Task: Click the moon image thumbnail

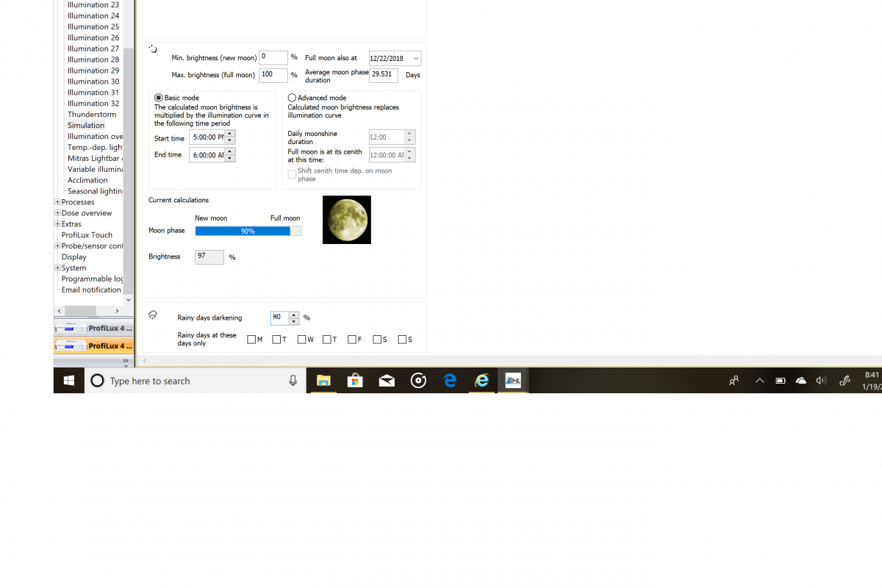Action: (347, 220)
